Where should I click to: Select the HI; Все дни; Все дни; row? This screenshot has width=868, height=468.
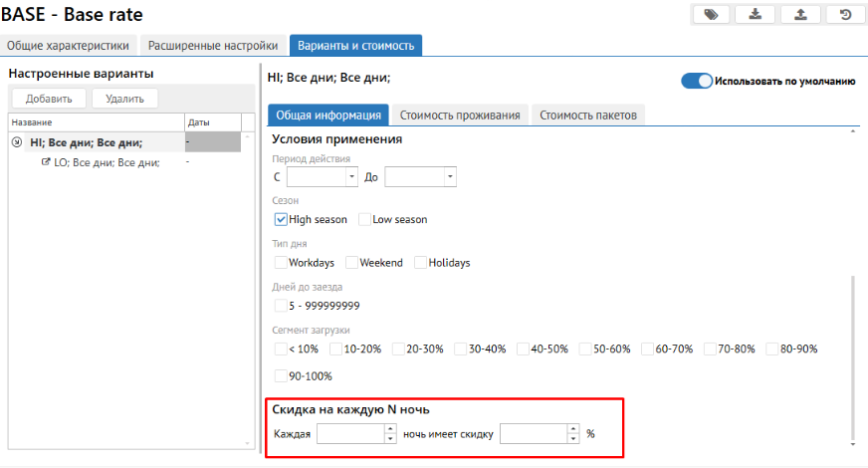[x=125, y=142]
